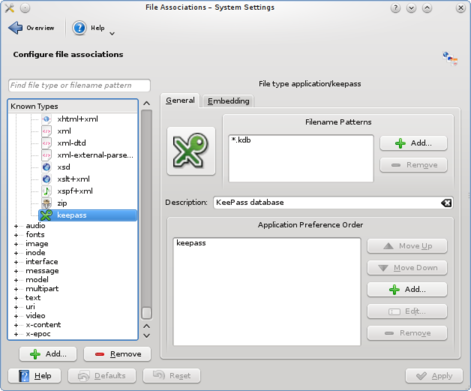Viewport: 471px width, 391px height.
Task: Select the xml-external-parse file type icon
Action: [x=47, y=155]
